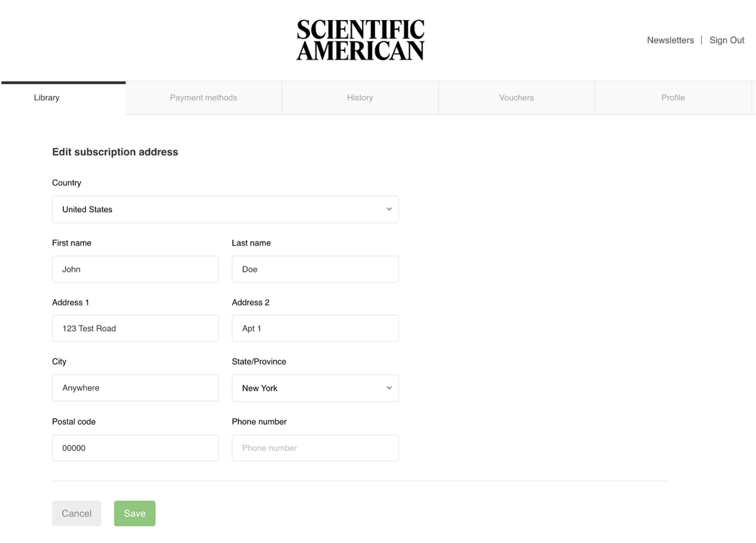
Task: Click the Postal code field showing 00000
Action: [135, 448]
